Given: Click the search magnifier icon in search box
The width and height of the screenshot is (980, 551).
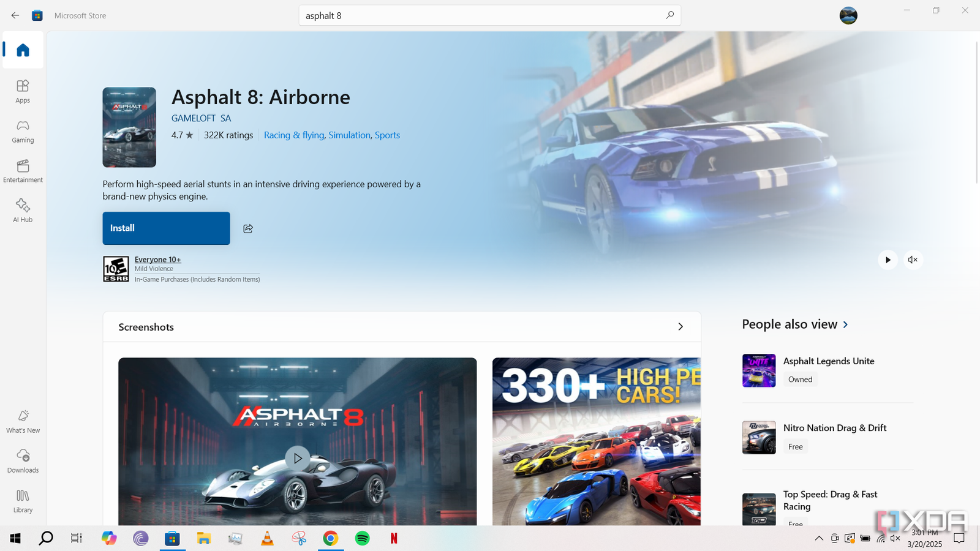Looking at the screenshot, I should (x=669, y=15).
